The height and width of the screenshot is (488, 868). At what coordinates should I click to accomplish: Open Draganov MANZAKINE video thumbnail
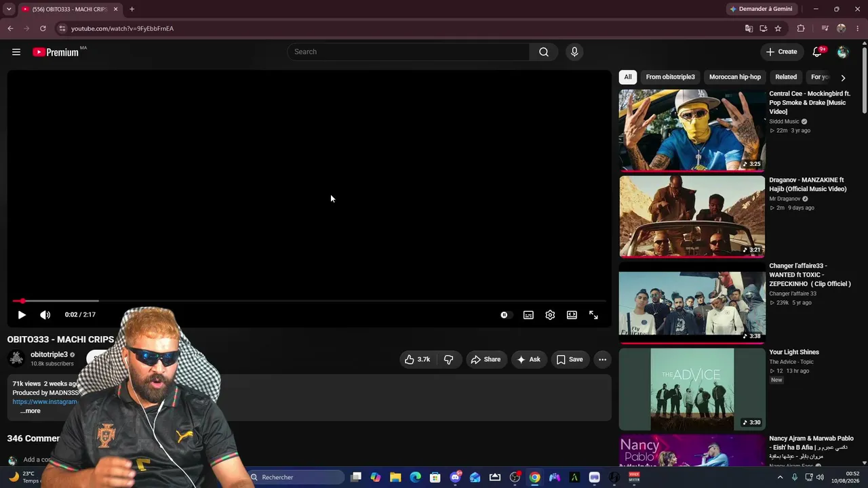(692, 217)
